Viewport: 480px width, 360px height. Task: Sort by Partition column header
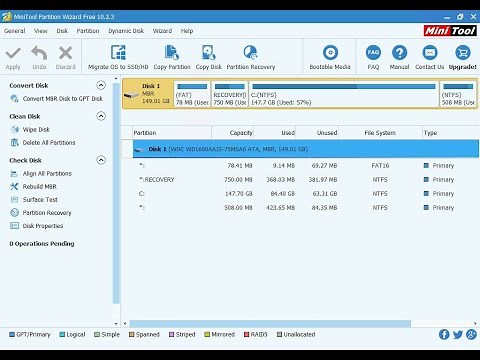coord(172,133)
